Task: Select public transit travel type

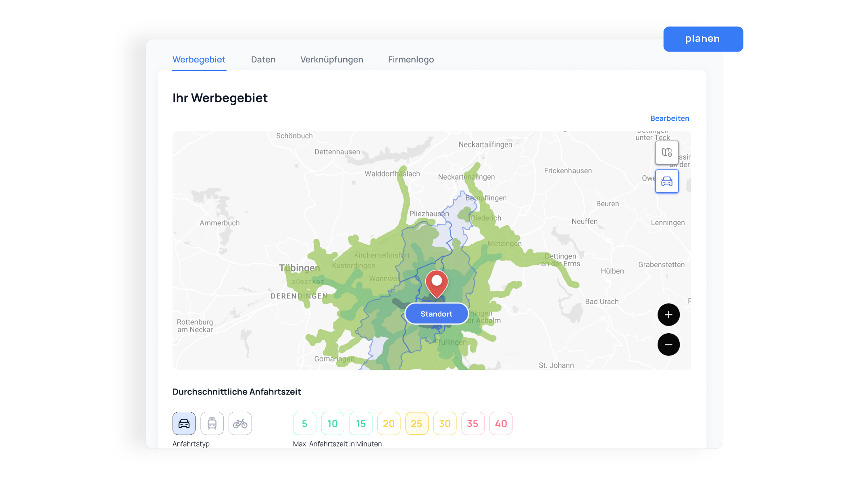Action: (212, 423)
